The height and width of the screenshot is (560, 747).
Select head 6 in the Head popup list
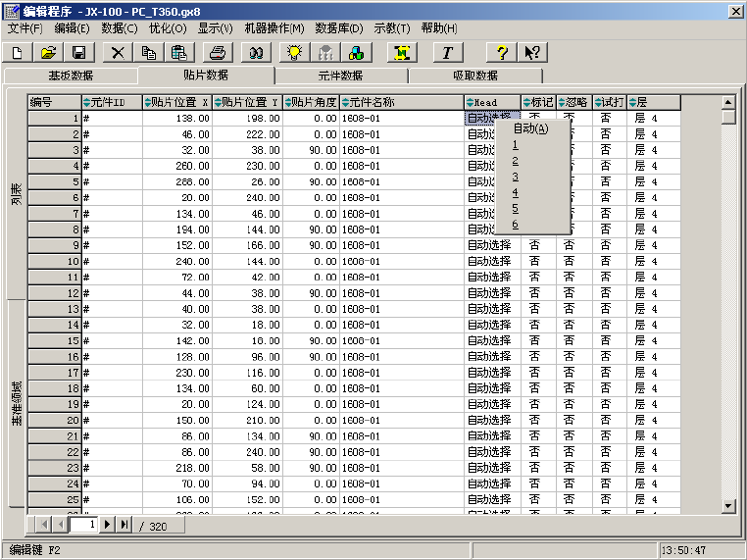tap(515, 225)
